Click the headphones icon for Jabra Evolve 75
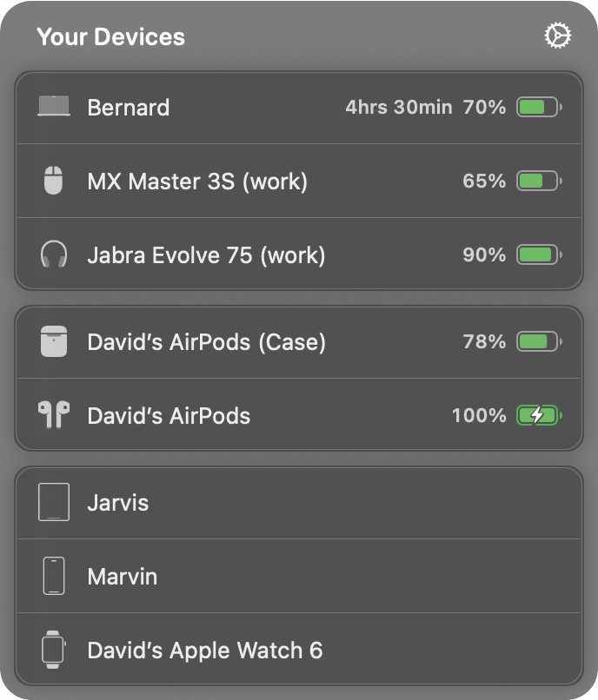Screen dimensions: 598x700 coord(54,254)
